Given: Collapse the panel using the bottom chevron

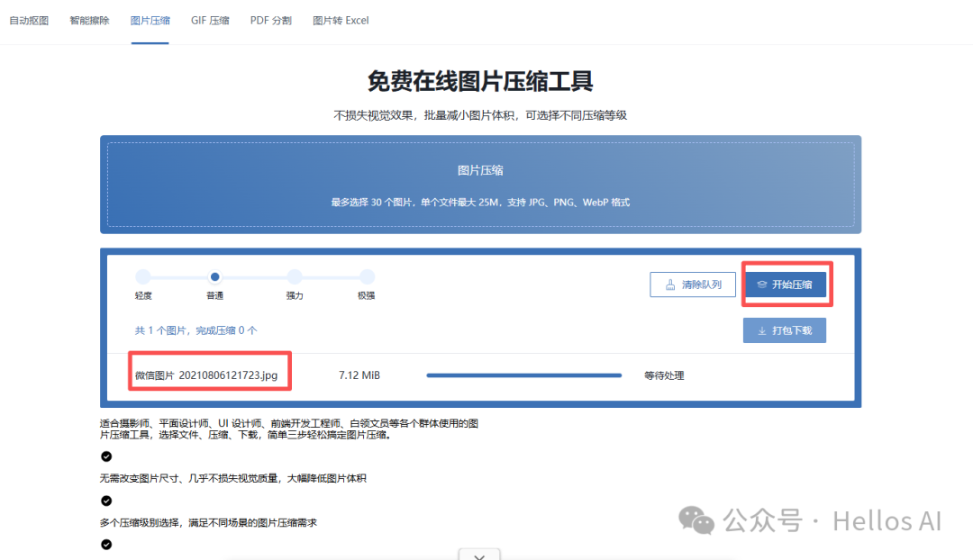Looking at the screenshot, I should click(479, 555).
